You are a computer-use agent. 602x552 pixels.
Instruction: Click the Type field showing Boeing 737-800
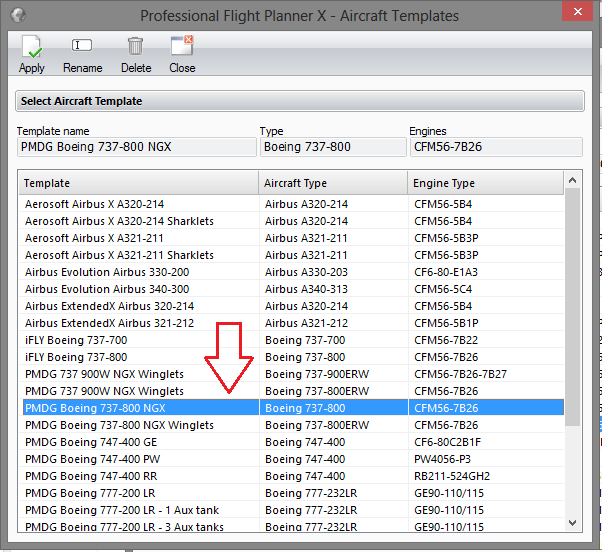(x=333, y=147)
